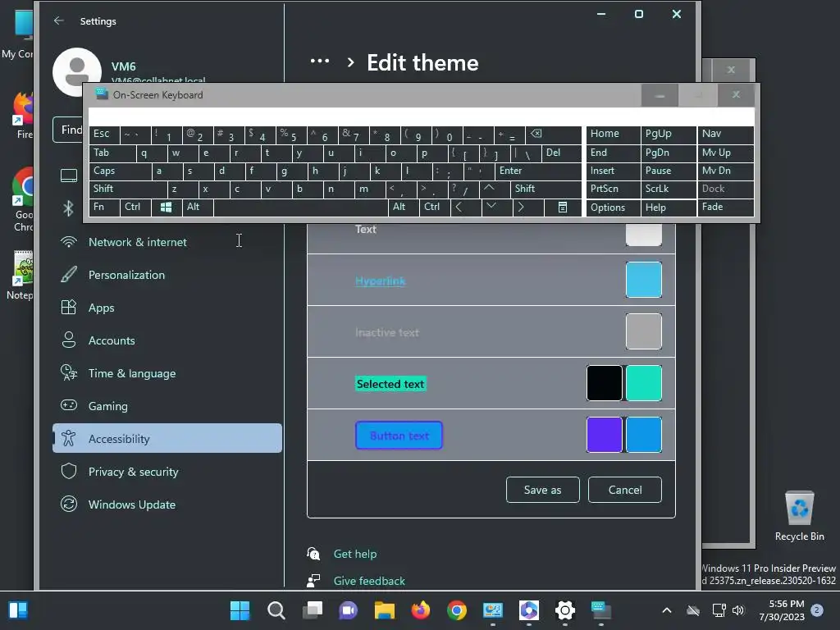Viewport: 840px width, 630px height.
Task: Open Accounts settings
Action: coord(167,340)
